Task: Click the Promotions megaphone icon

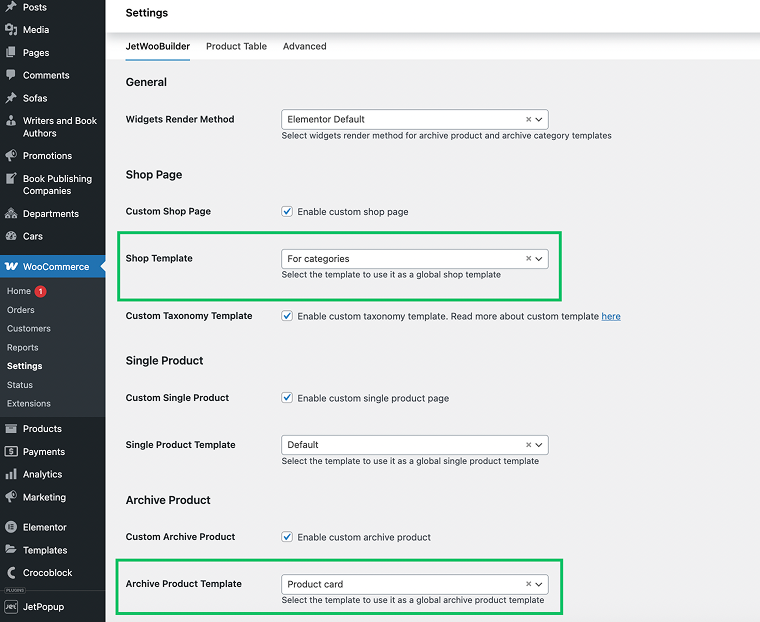Action: tap(11, 156)
